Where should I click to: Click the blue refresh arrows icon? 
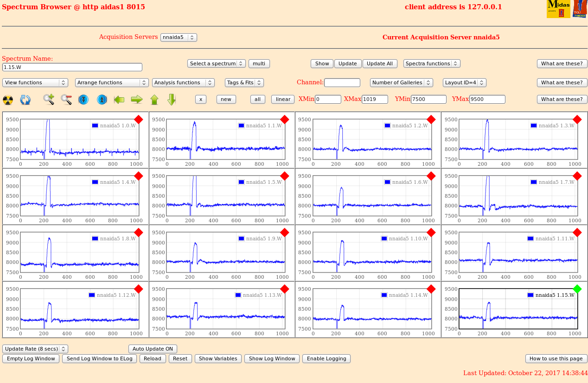pos(25,100)
